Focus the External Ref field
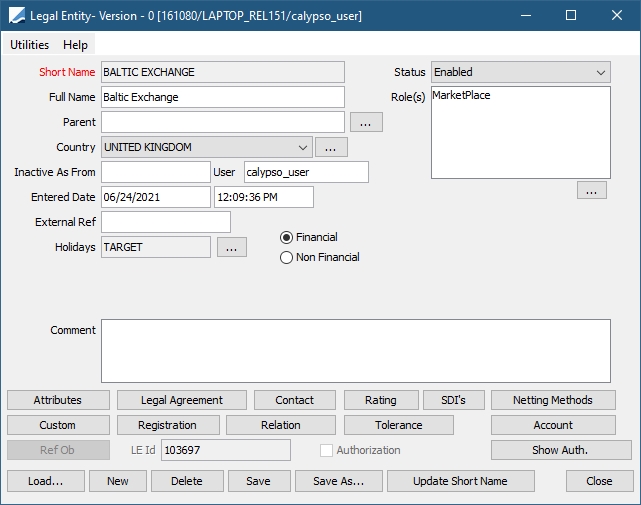 click(x=166, y=222)
